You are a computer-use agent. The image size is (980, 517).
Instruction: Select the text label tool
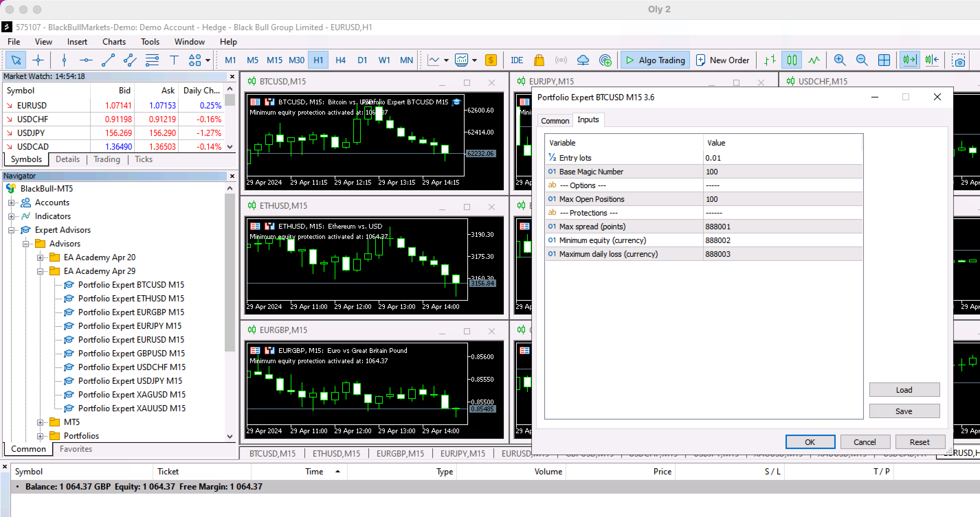pyautogui.click(x=174, y=60)
